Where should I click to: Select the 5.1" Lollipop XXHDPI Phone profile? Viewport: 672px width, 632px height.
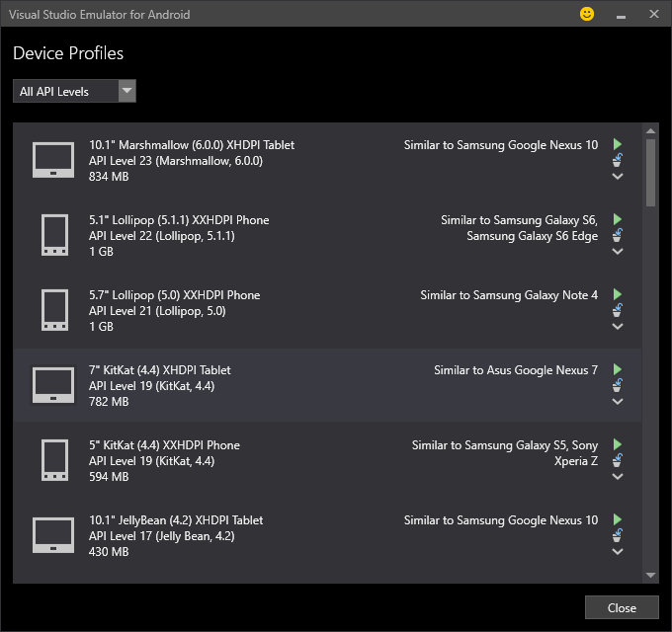pos(179,220)
